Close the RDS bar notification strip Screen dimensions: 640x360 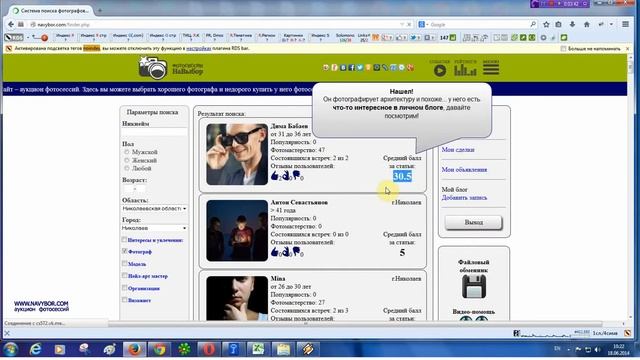tap(628, 49)
